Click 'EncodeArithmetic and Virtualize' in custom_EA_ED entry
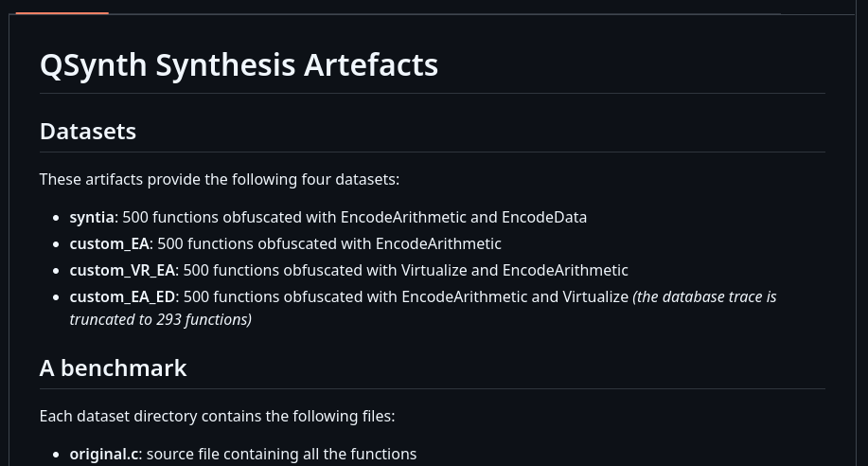The image size is (868, 466). tap(515, 297)
